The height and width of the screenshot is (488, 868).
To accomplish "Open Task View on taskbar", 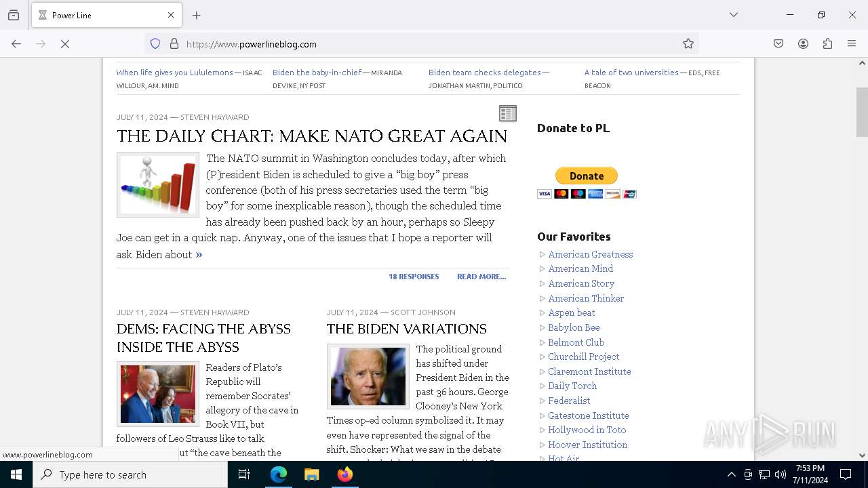I will click(244, 474).
